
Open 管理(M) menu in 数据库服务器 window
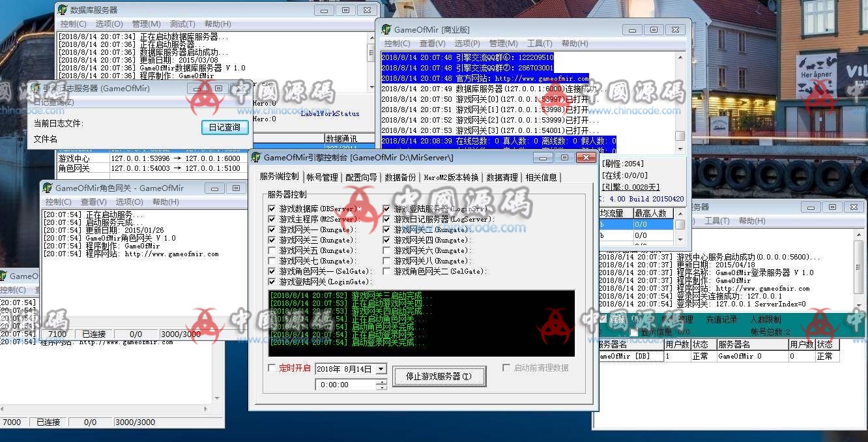[x=146, y=24]
